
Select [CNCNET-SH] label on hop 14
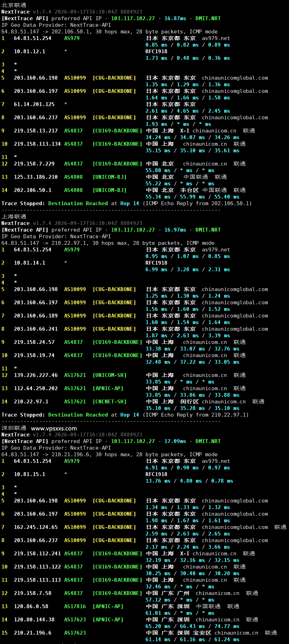110,402
